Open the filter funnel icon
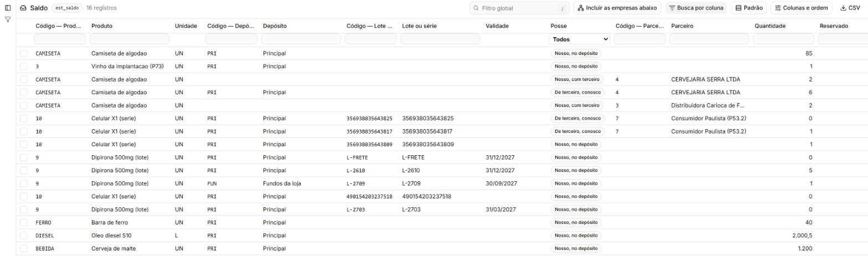The image size is (868, 256). tap(8, 19)
